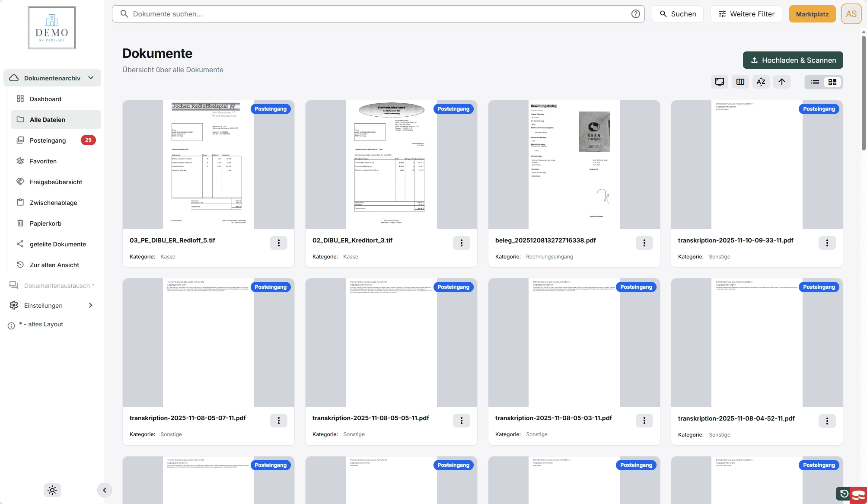867x504 pixels.
Task: Open the transkription-2025-11-10-09-33-11.pdf thumbnail
Action: pyautogui.click(x=757, y=165)
